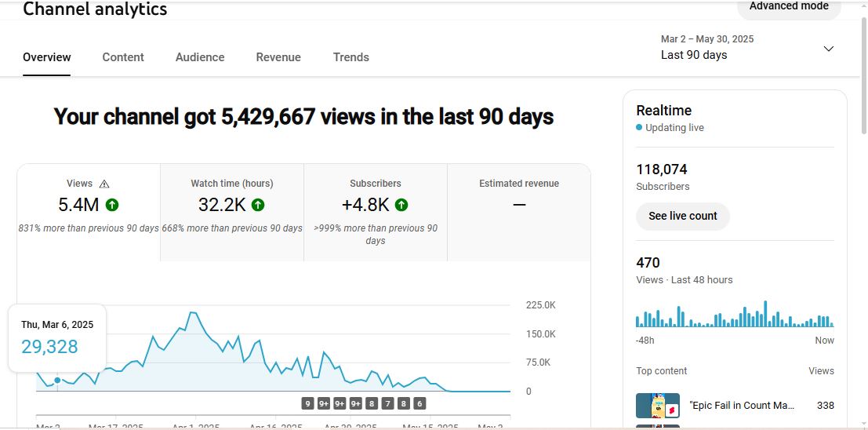The height and width of the screenshot is (430, 868).
Task: Click the chart marker badge labeled 7
Action: click(x=388, y=403)
